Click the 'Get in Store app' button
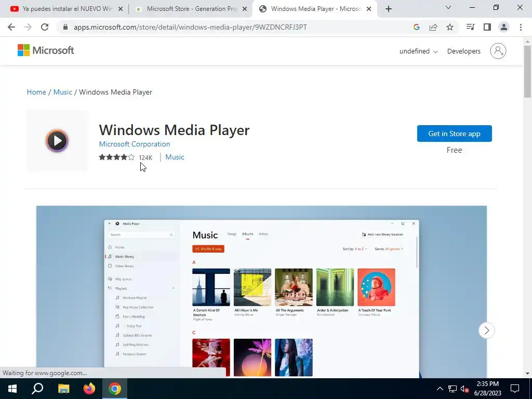532x399 pixels. (454, 134)
